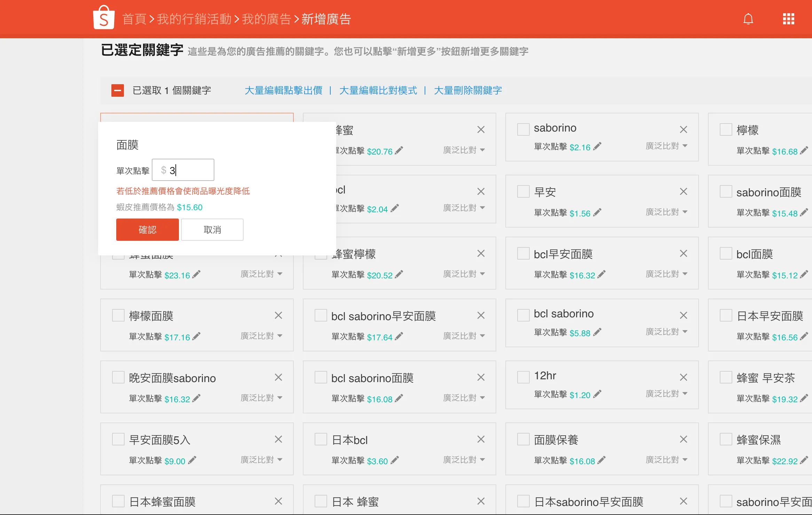Screen dimensions: 812x515
Task: Open 廣泛比對 dropdown for 檸檬面膜
Action: coord(261,336)
